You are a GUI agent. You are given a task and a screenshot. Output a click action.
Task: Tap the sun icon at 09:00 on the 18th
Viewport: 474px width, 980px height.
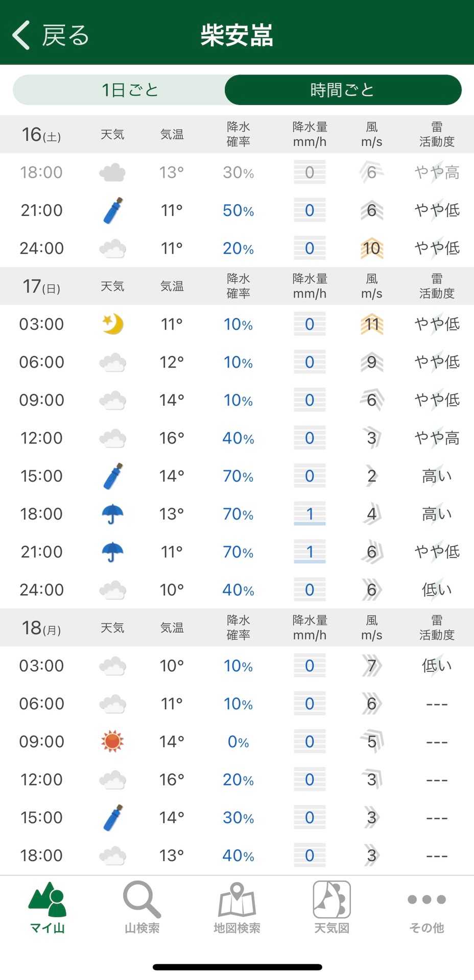coord(112,742)
